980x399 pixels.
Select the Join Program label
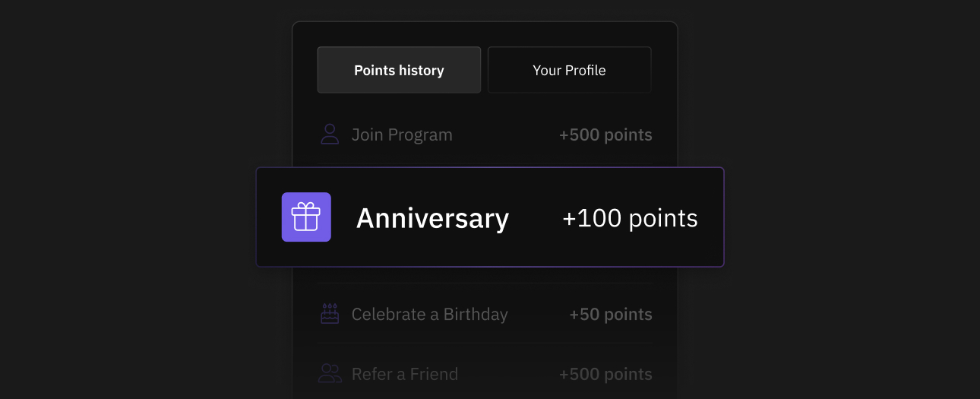[x=402, y=135]
